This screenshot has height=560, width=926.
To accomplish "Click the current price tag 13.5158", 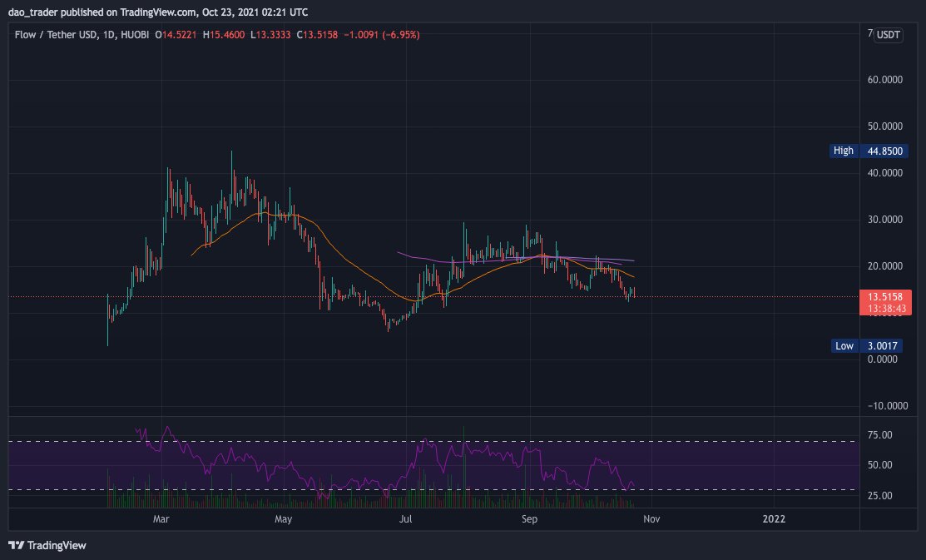I will click(x=884, y=296).
